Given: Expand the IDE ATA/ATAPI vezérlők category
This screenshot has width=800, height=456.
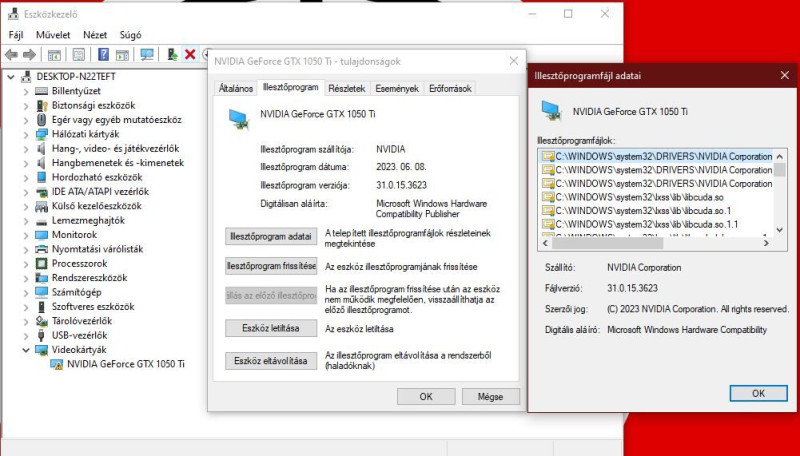Looking at the screenshot, I should tap(26, 192).
